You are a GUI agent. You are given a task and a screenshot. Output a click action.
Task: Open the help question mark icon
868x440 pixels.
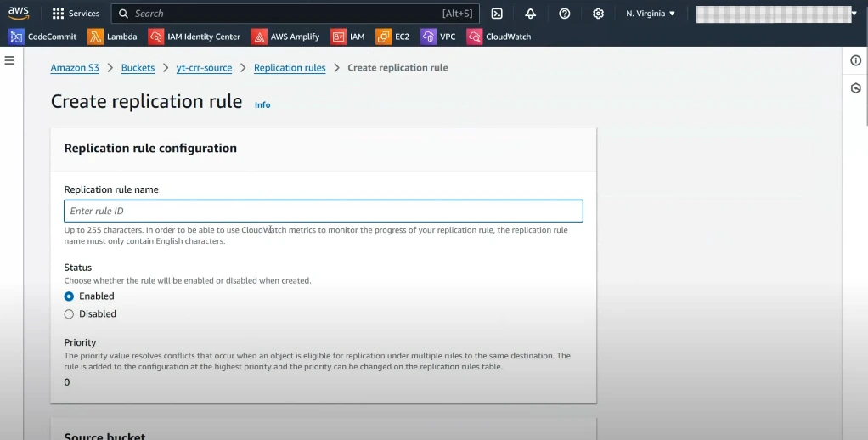click(x=565, y=14)
